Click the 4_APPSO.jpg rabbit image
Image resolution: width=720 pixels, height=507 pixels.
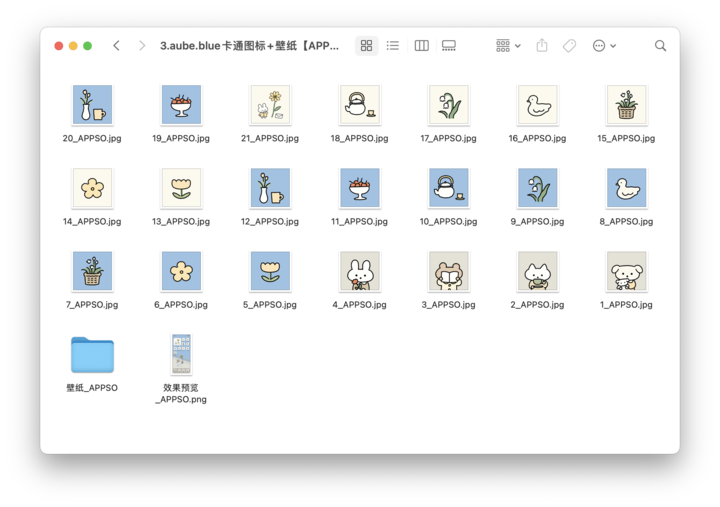pyautogui.click(x=359, y=271)
